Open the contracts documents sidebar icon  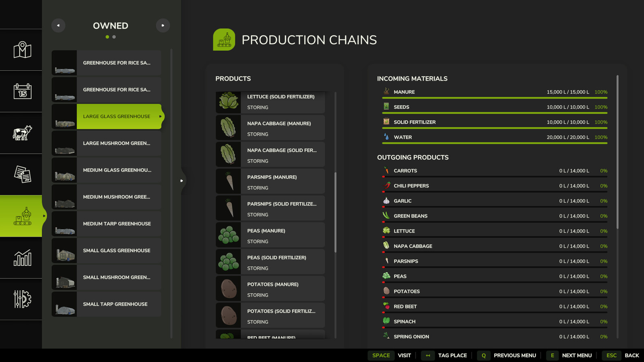coord(22,175)
